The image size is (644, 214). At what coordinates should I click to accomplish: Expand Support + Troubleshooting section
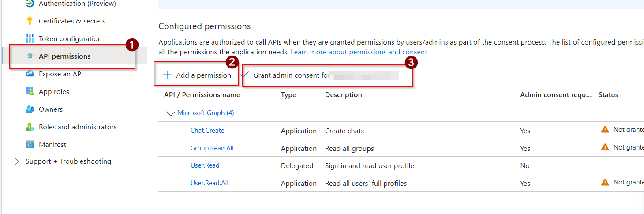pos(17,161)
